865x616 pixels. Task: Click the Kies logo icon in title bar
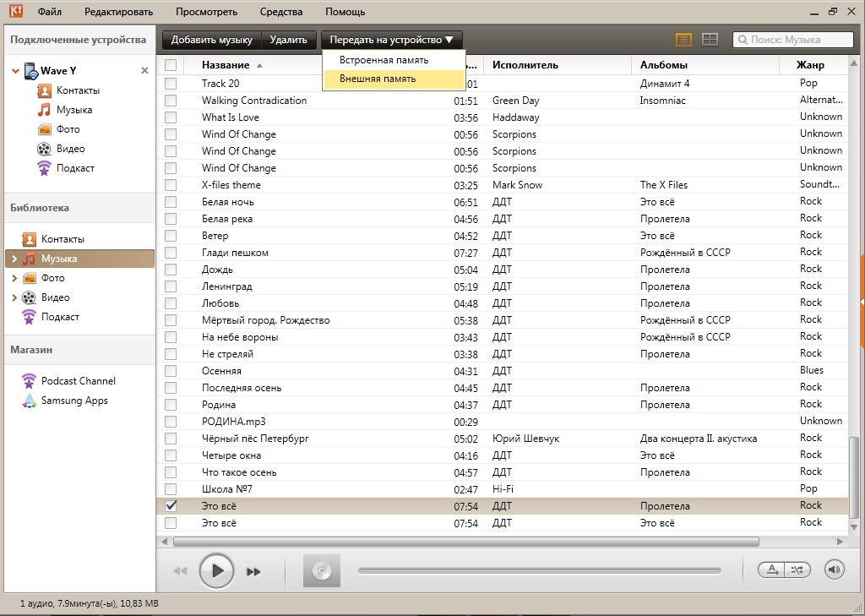click(16, 11)
